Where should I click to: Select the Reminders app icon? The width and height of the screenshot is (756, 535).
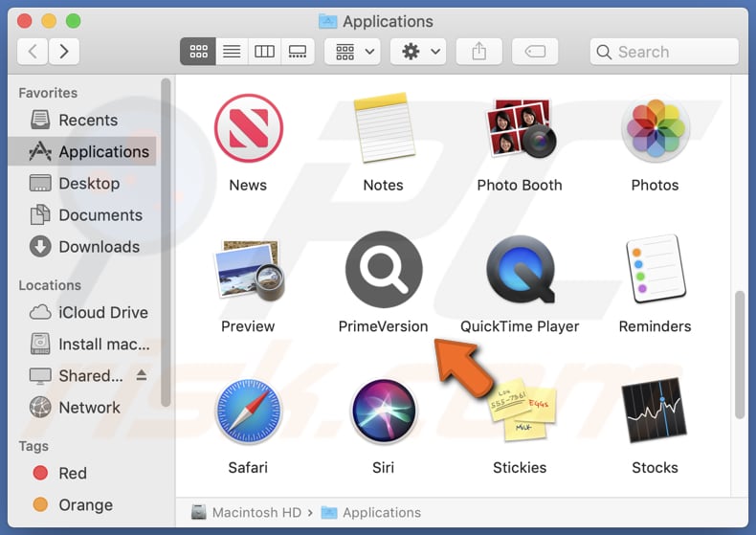click(x=656, y=269)
